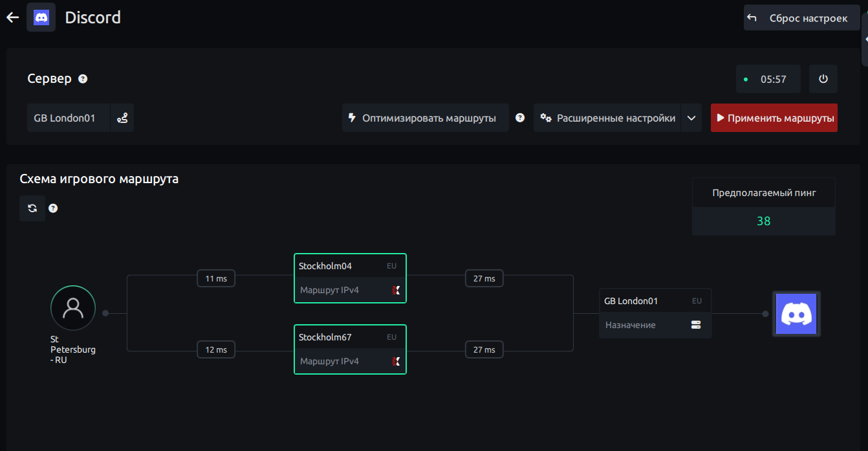Click the red Применить маршруты button
The image size is (868, 451).
coord(774,118)
